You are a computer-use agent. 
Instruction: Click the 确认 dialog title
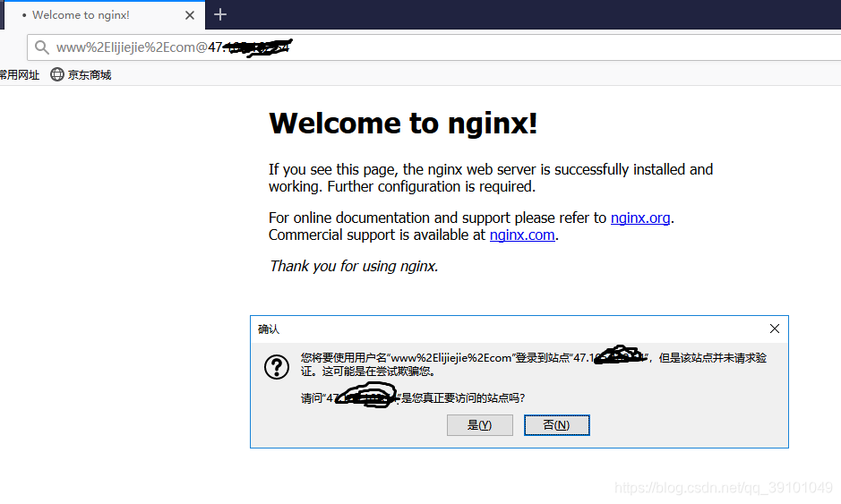pos(269,329)
